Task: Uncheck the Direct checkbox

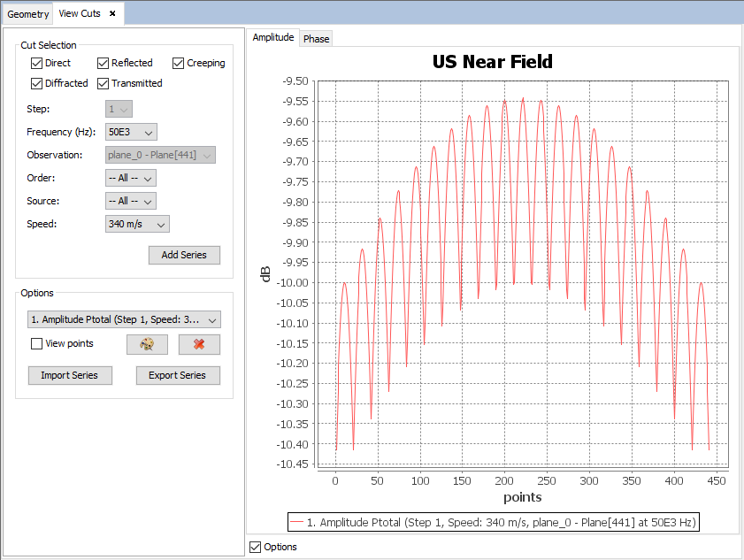Action: click(x=36, y=63)
